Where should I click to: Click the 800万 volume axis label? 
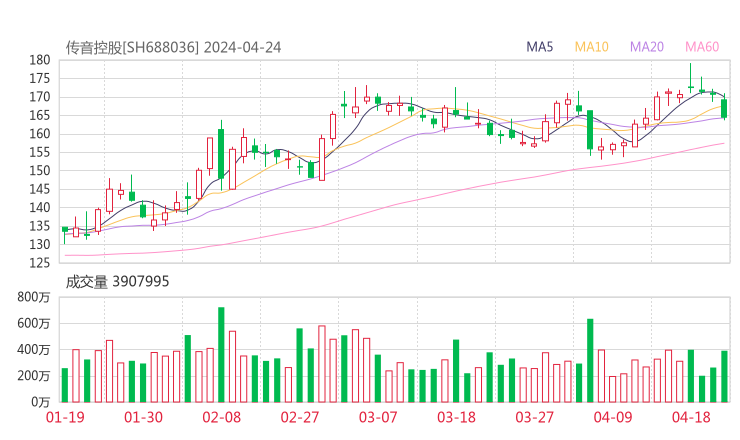point(33,297)
